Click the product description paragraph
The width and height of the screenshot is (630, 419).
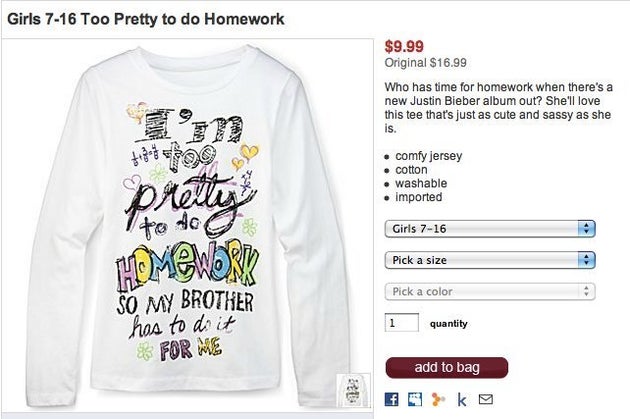coord(498,108)
